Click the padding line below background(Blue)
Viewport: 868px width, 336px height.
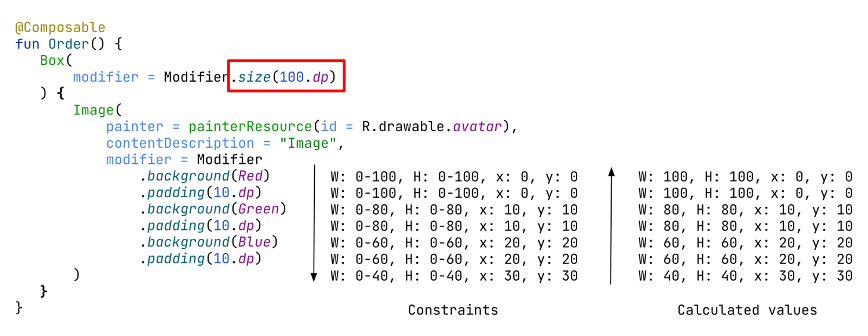pyautogui.click(x=201, y=259)
